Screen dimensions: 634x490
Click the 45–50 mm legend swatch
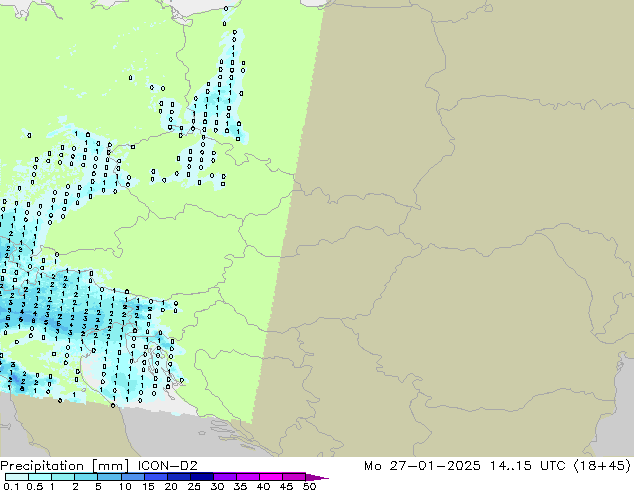coord(294,477)
